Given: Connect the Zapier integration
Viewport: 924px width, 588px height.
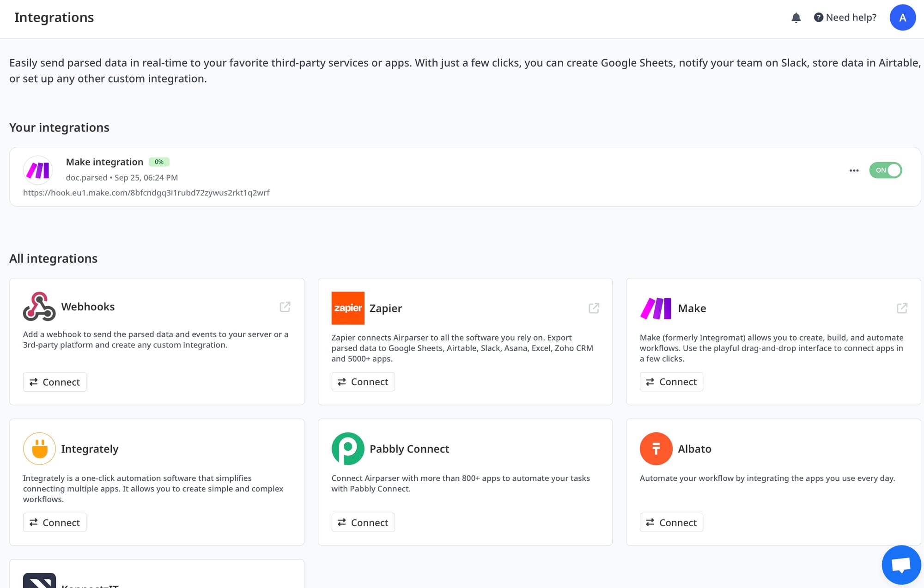Looking at the screenshot, I should 363,382.
